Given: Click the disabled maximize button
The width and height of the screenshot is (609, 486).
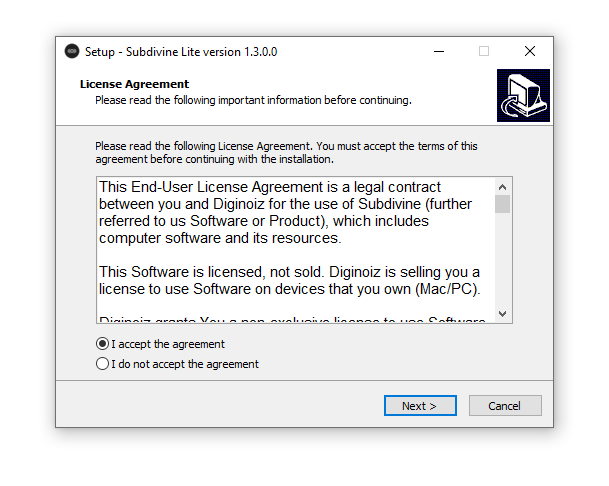Looking at the screenshot, I should (x=484, y=51).
